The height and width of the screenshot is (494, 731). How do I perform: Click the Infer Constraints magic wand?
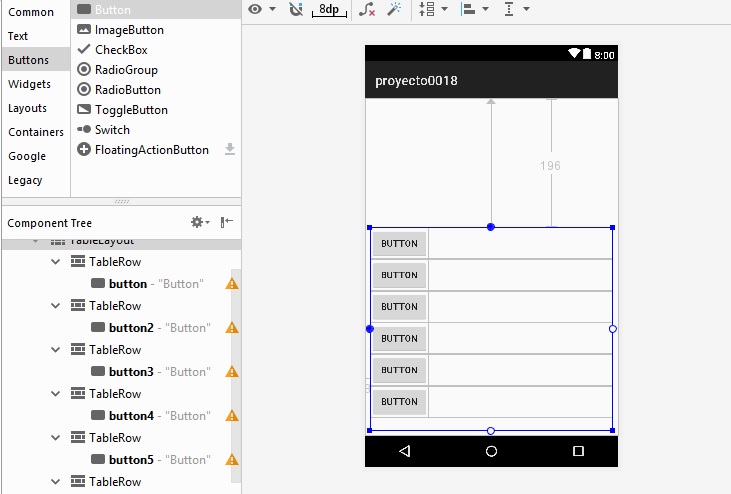tap(395, 9)
